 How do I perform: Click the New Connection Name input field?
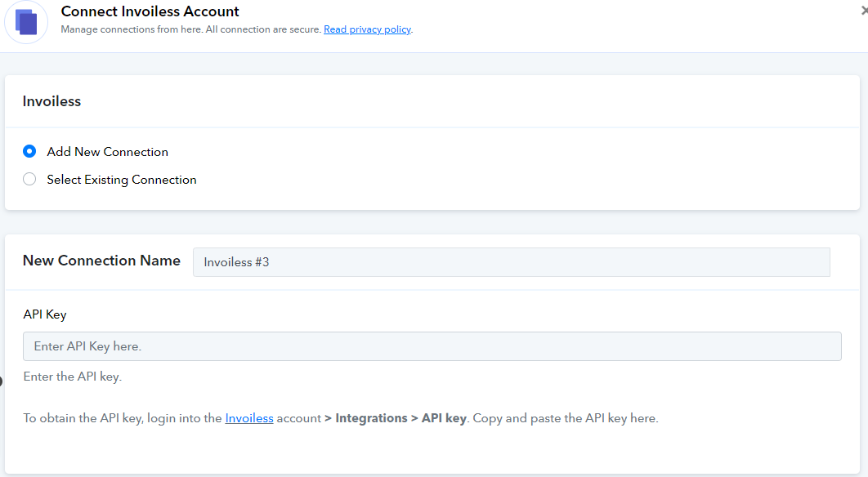tap(512, 262)
